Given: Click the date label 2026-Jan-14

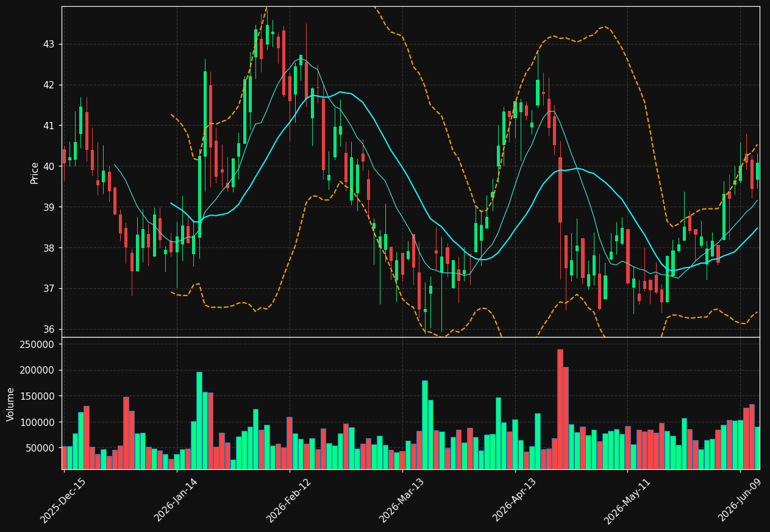Looking at the screenshot, I should (x=177, y=500).
